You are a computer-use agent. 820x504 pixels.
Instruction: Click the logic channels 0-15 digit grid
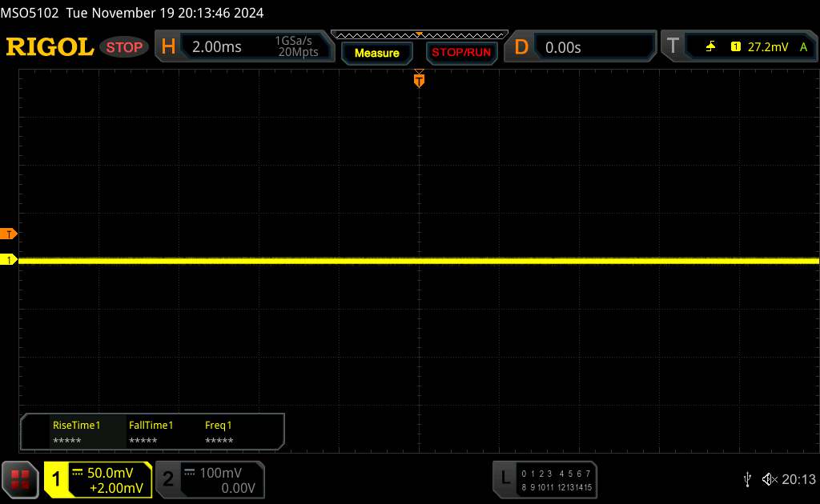557,480
